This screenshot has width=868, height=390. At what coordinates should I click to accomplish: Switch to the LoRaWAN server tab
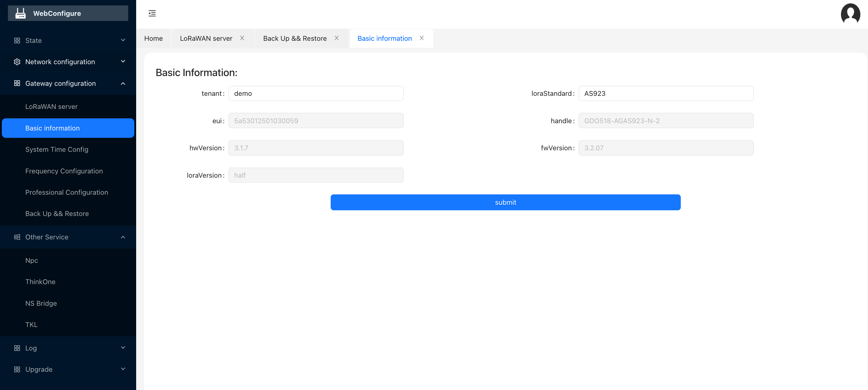pos(206,38)
